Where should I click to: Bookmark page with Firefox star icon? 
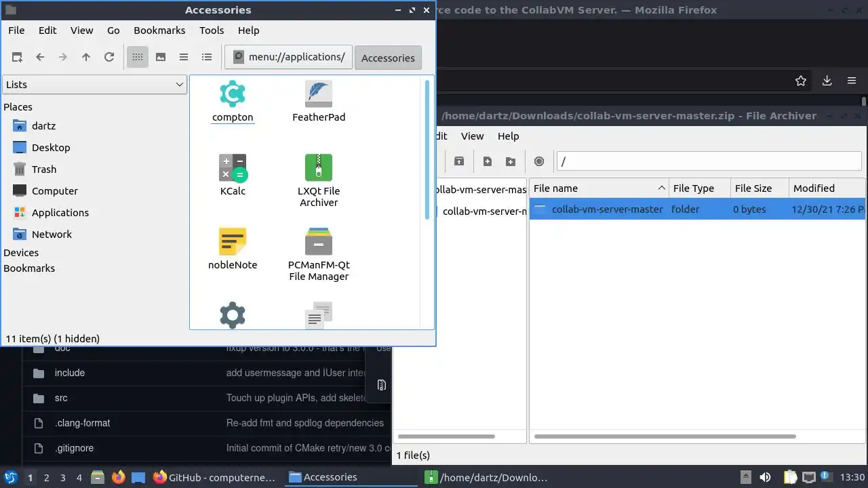(801, 81)
